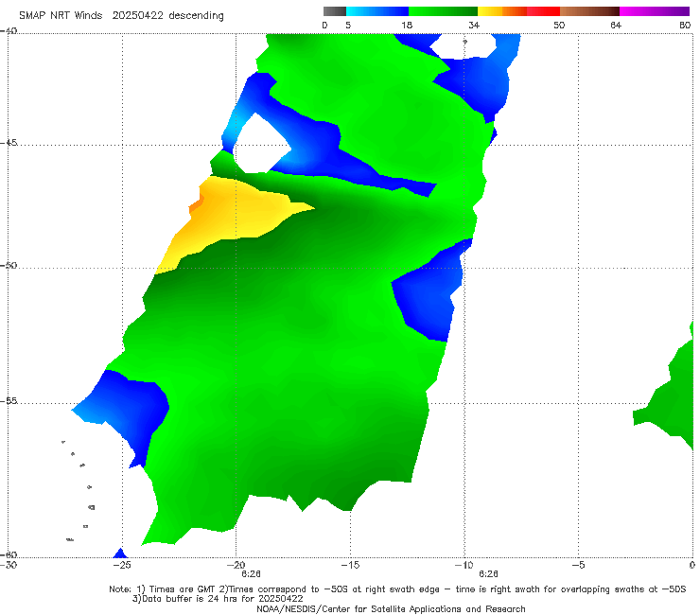This screenshot has width=700, height=615.
Task: Click the '-45' latitude axis label
Action: pyautogui.click(x=9, y=143)
